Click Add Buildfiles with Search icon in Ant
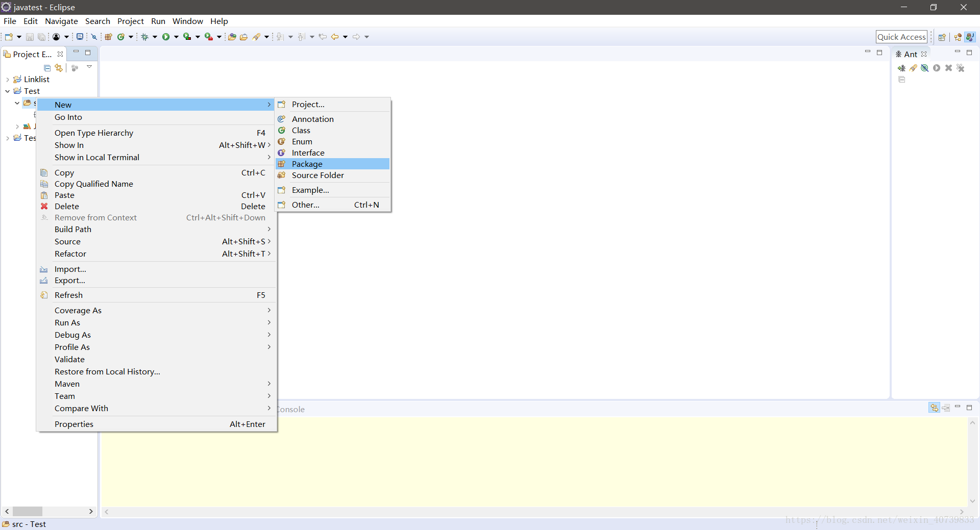Viewport: 980px width, 530px height. click(x=914, y=68)
